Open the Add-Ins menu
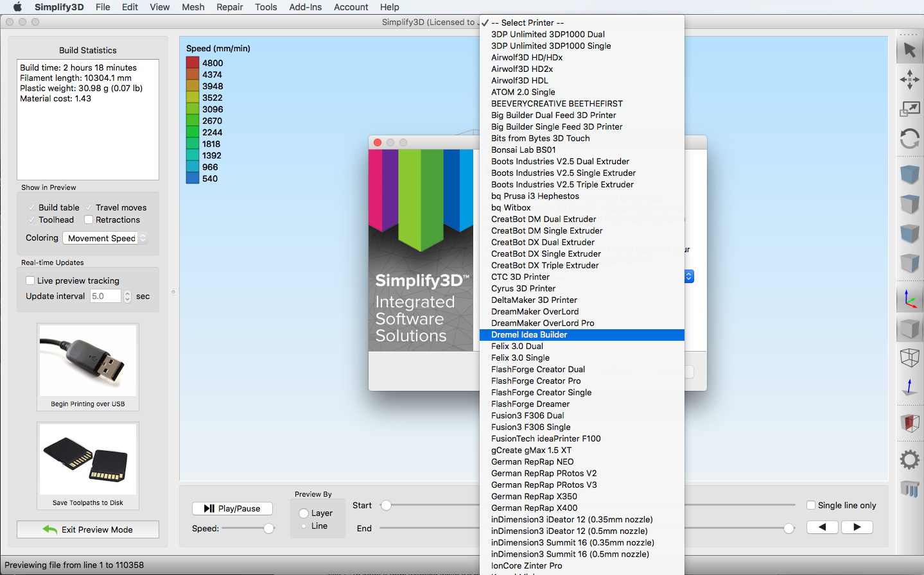 click(x=305, y=7)
